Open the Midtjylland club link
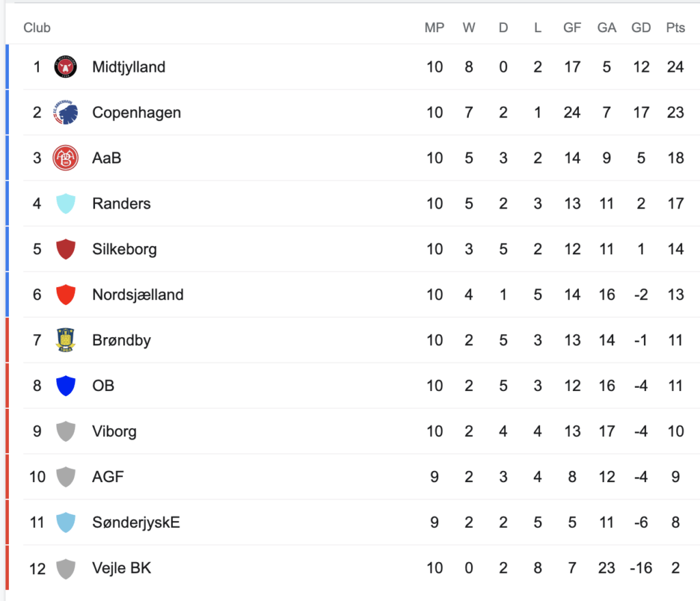Viewport: 700px width, 601px height. point(129,67)
